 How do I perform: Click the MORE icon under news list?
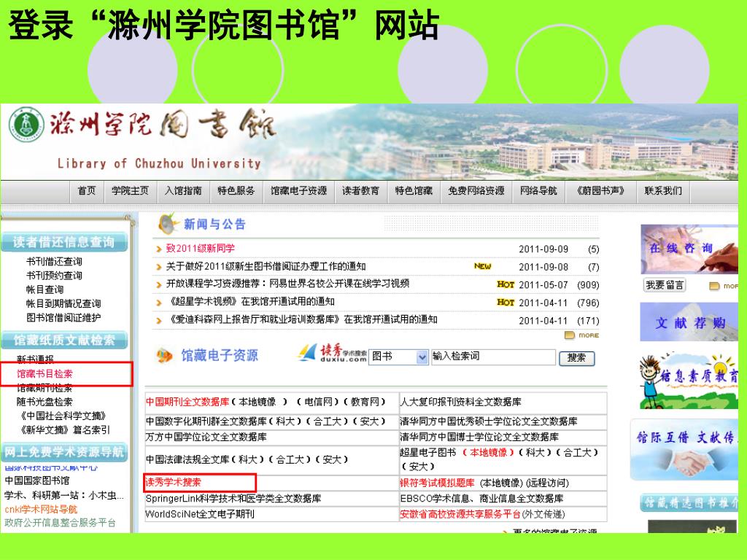[x=581, y=335]
